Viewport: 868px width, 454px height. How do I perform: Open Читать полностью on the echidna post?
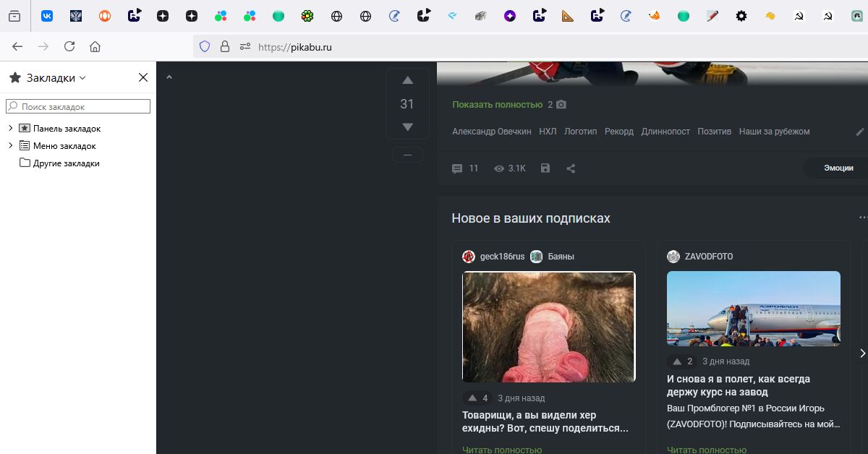(x=501, y=450)
